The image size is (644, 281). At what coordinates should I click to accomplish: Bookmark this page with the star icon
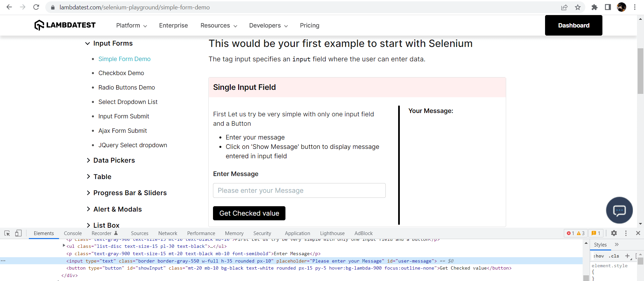coord(578,7)
